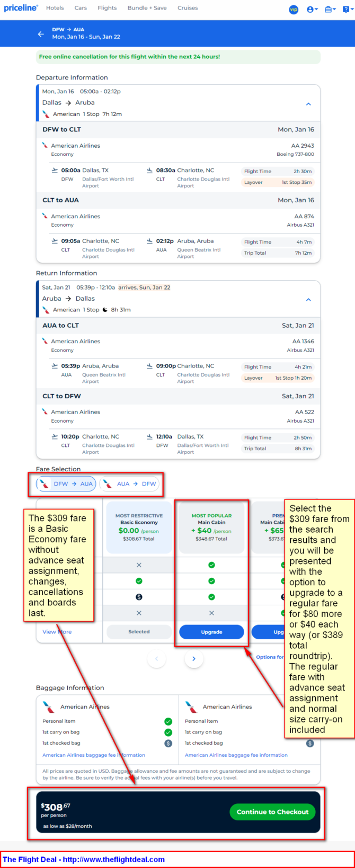The image size is (355, 868).
Task: Continue to Checkout
Action: pyautogui.click(x=272, y=812)
